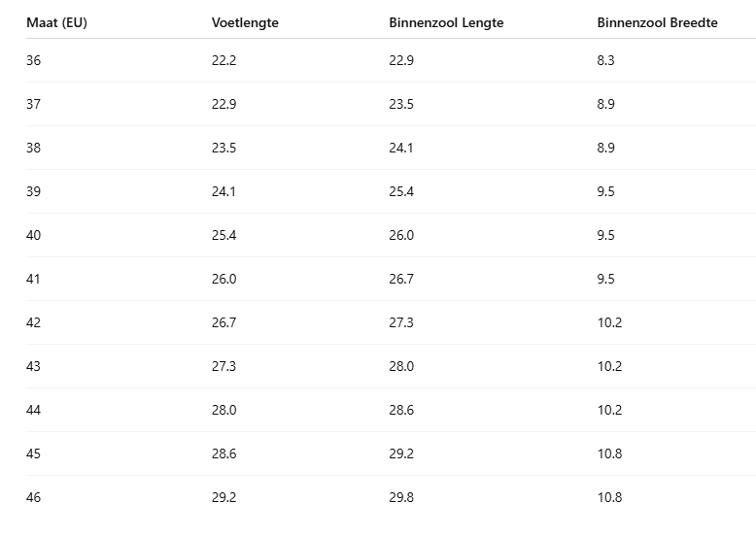Click Voetlengte value 22.2 for size 36
The width and height of the screenshot is (756, 537).
tap(223, 60)
